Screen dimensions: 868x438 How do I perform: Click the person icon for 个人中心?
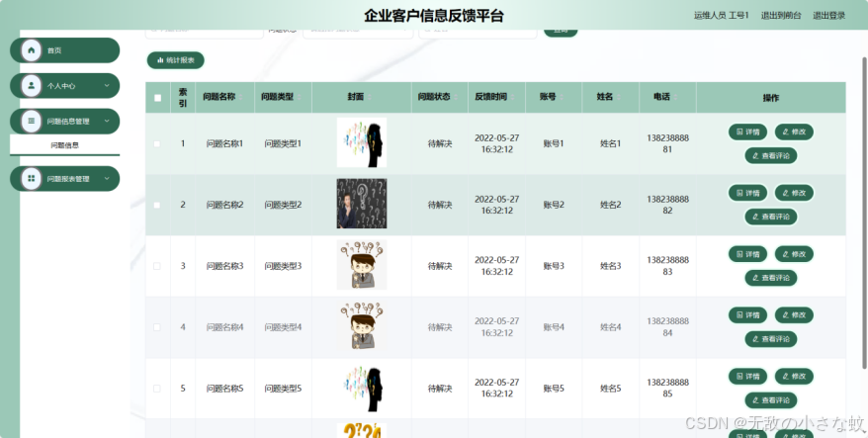click(x=32, y=86)
